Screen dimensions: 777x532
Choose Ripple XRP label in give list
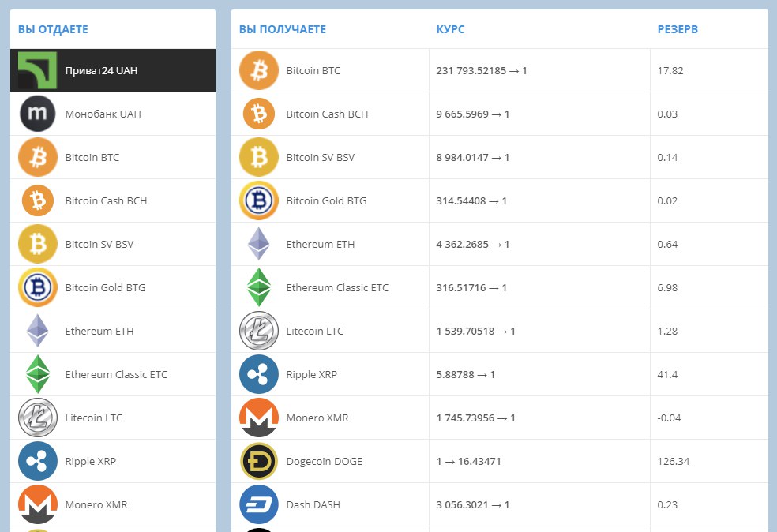(x=91, y=461)
